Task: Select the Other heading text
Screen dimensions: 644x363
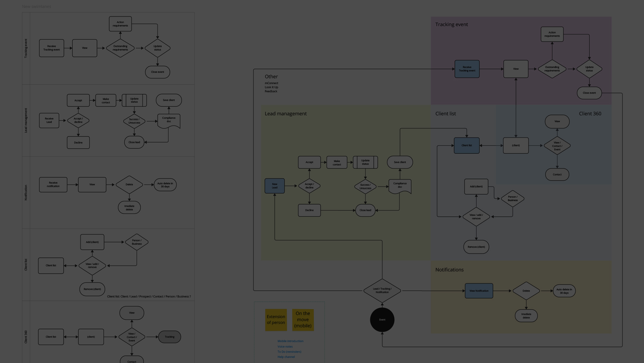Action: [x=271, y=77]
